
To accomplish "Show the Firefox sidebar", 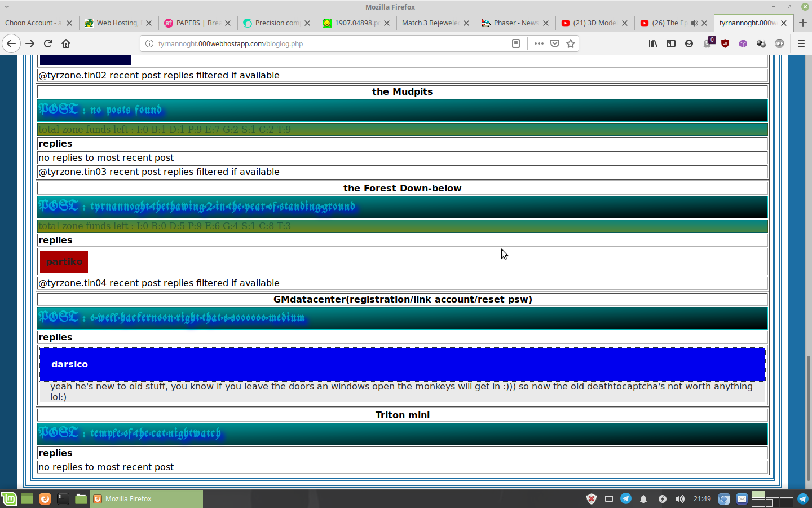I will 671,43.
